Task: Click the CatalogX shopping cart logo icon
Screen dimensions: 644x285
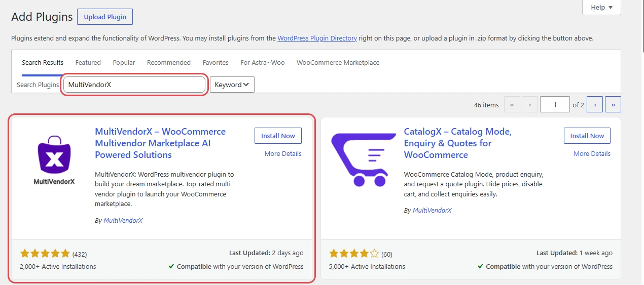Action: tap(364, 160)
